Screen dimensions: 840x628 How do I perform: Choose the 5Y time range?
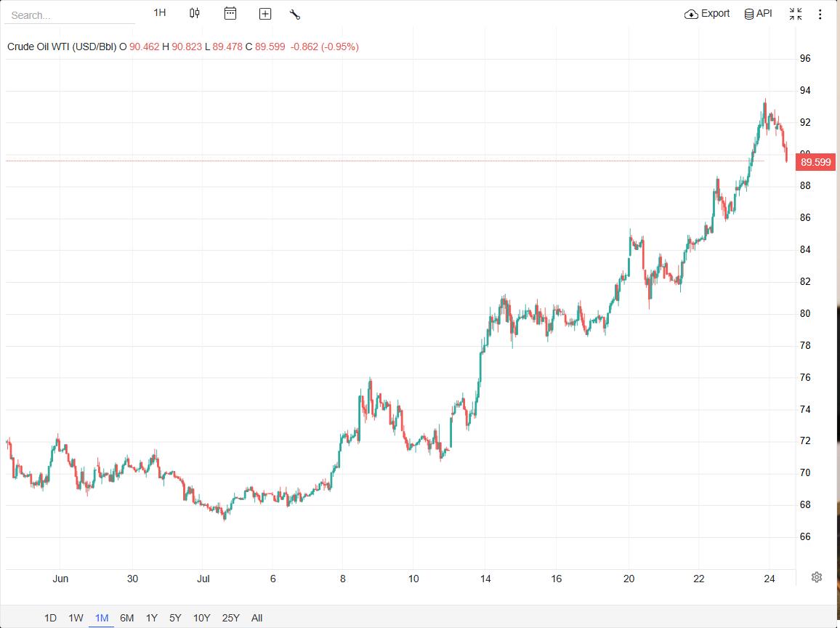coord(175,618)
